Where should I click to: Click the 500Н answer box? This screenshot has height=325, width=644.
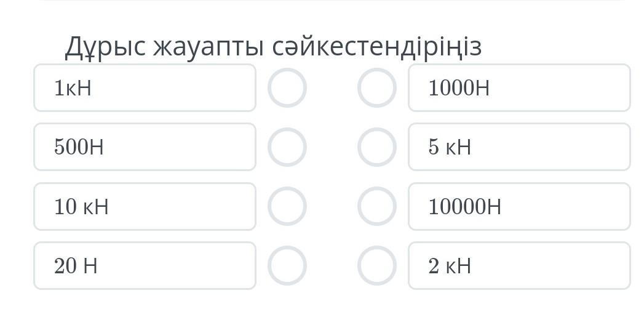145,147
